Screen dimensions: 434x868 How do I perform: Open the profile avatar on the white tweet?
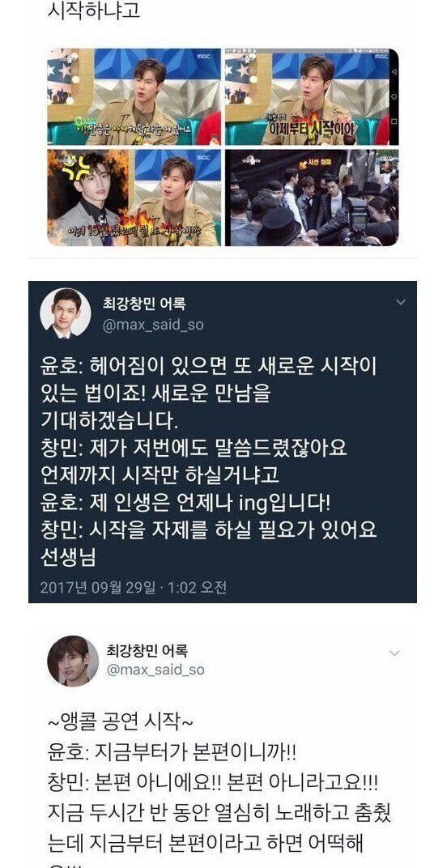[73, 661]
